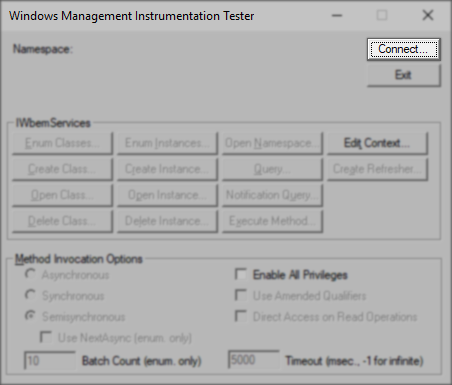The image size is (452, 385).
Task: Close the WMI Tester window
Action: 428,15
